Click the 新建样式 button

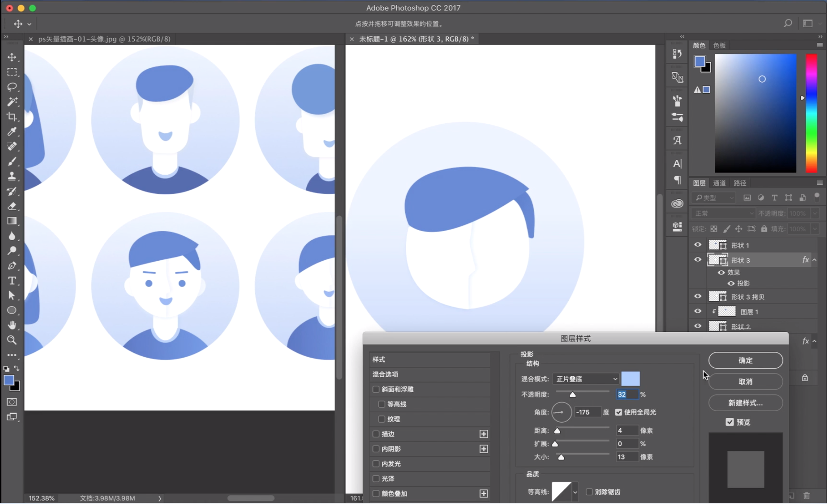pyautogui.click(x=745, y=403)
